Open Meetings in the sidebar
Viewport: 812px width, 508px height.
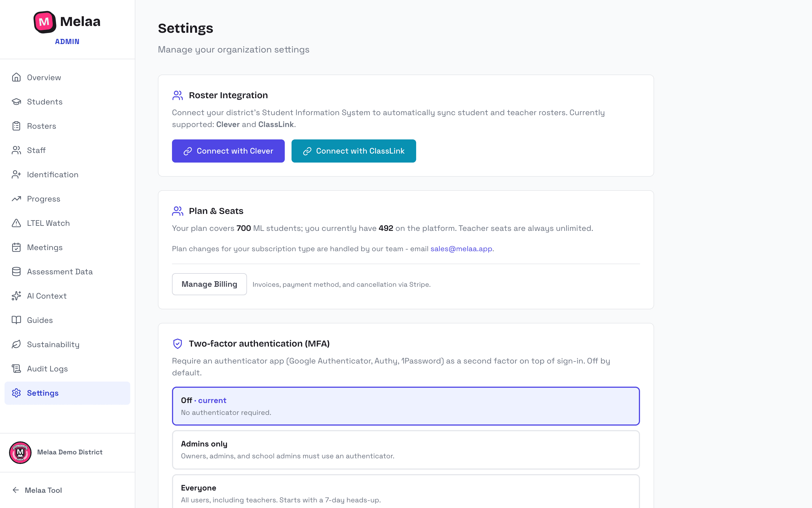[67, 247]
